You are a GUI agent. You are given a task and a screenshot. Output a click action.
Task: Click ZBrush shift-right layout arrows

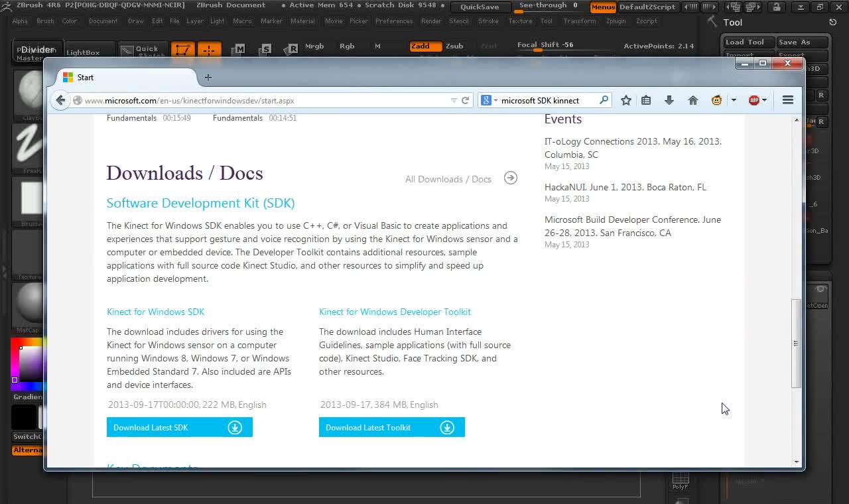click(x=709, y=7)
